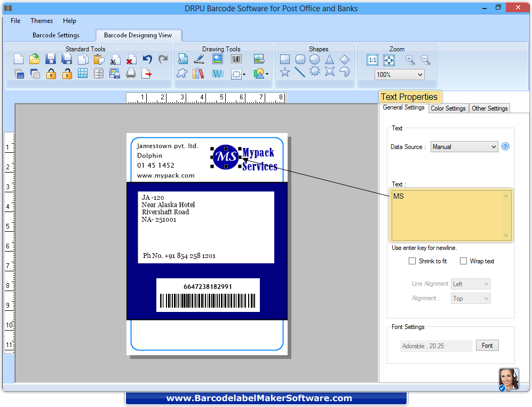Click the Copy icon in Standard Tools
This screenshot has height=407, width=532.
click(83, 59)
